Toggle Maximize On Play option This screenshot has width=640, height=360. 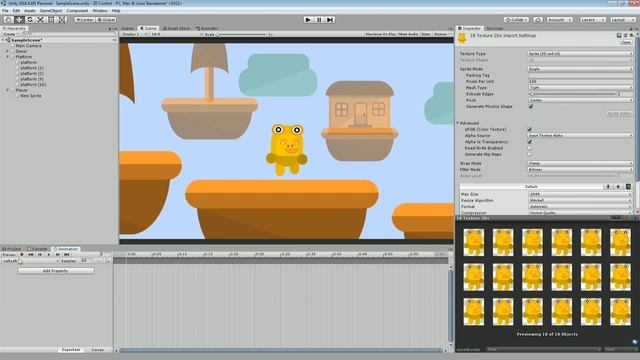pos(380,34)
